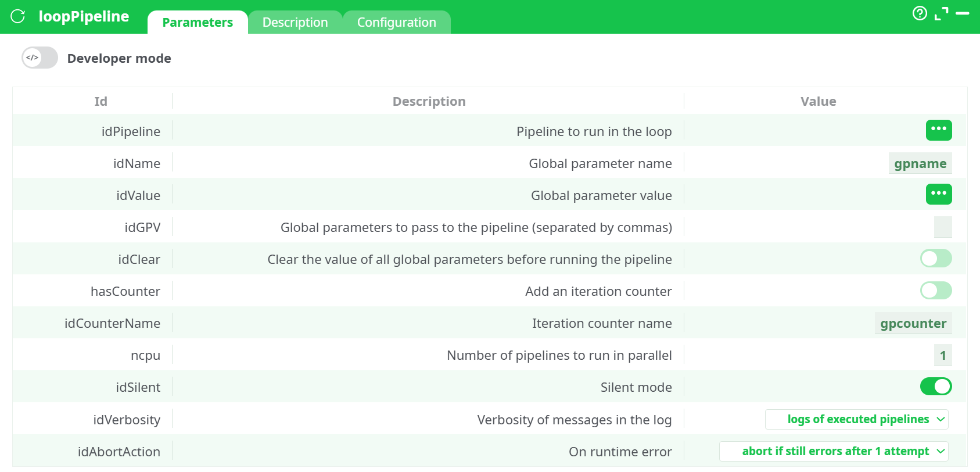Switch to the Description tab
Image resolution: width=980 pixels, height=472 pixels.
click(295, 23)
